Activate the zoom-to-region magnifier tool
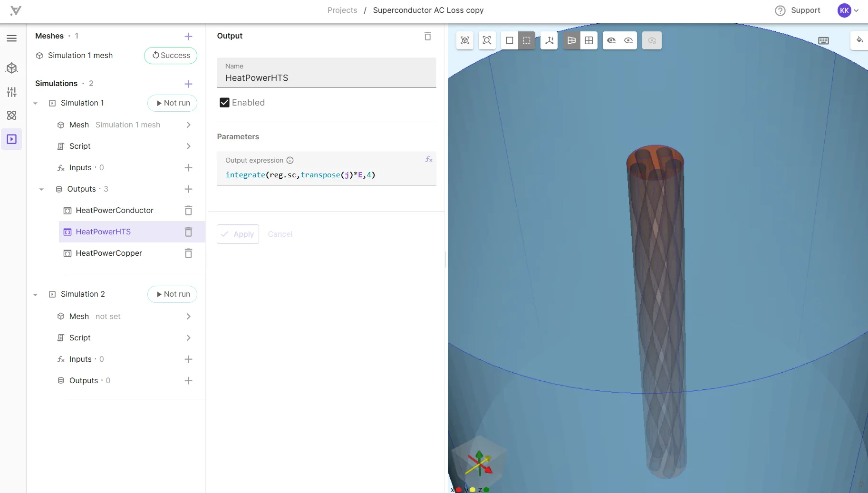Screen dimensions: 868x493 tap(487, 40)
